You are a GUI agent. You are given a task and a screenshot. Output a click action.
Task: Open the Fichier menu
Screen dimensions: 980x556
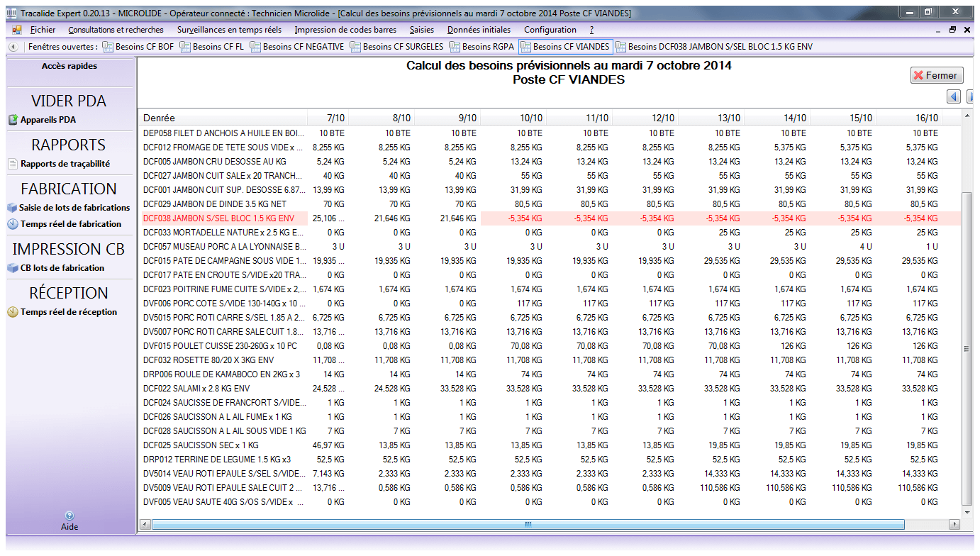pos(43,30)
